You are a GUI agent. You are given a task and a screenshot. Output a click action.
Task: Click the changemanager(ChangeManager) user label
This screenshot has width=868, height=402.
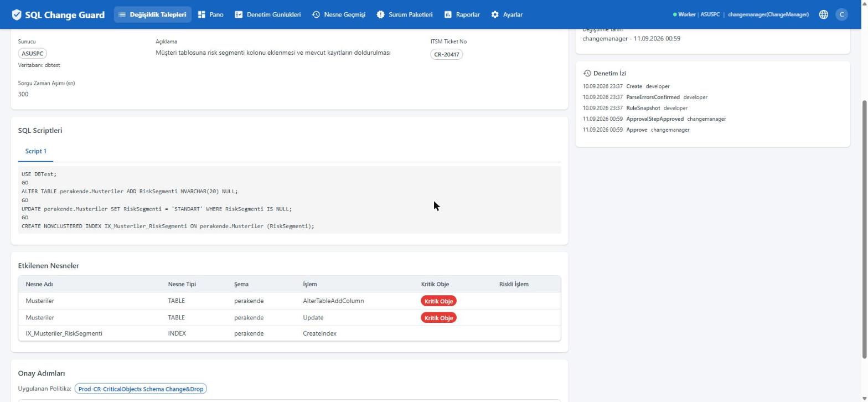tap(768, 14)
